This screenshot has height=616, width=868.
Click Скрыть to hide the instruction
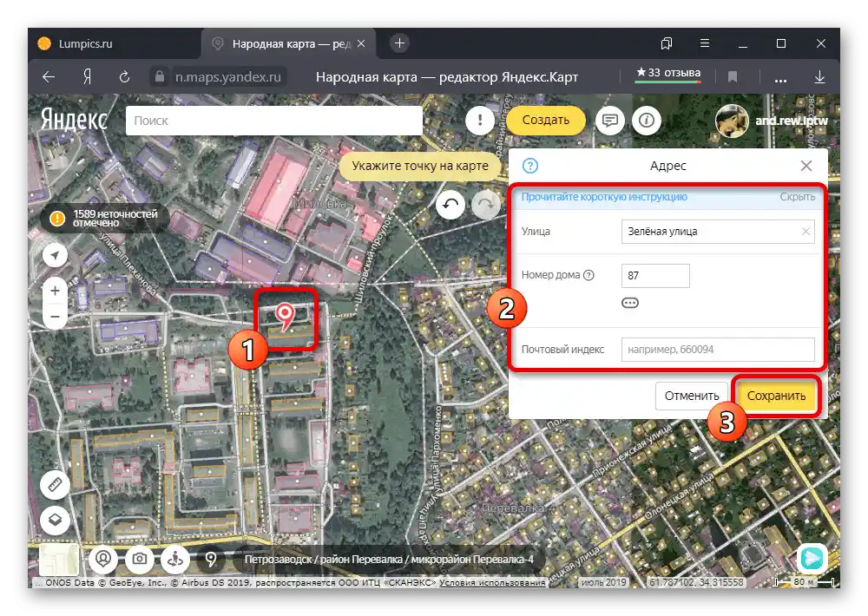click(797, 196)
